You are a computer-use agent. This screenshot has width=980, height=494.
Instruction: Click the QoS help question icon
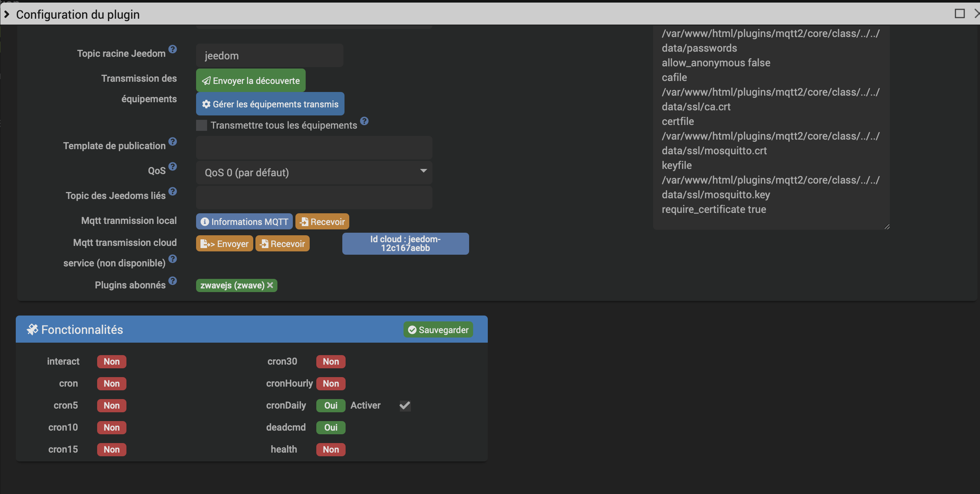click(173, 166)
